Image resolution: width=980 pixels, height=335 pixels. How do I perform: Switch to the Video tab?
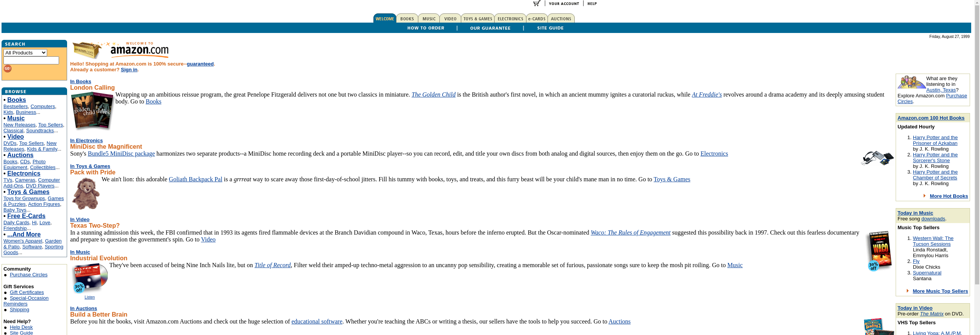click(x=451, y=18)
